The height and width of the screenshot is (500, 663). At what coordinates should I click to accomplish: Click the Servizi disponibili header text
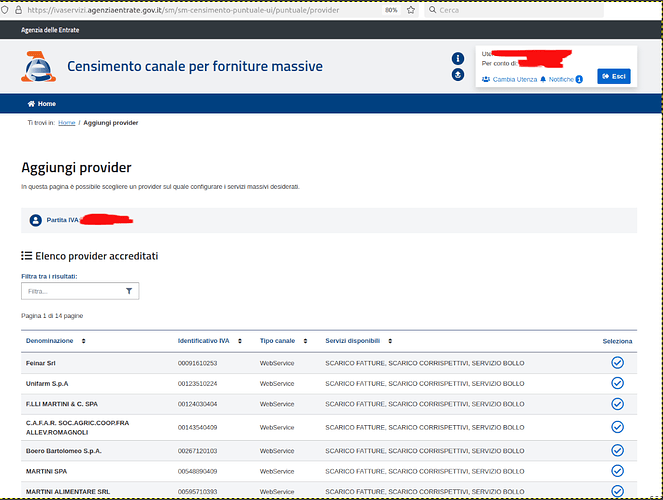(x=353, y=341)
